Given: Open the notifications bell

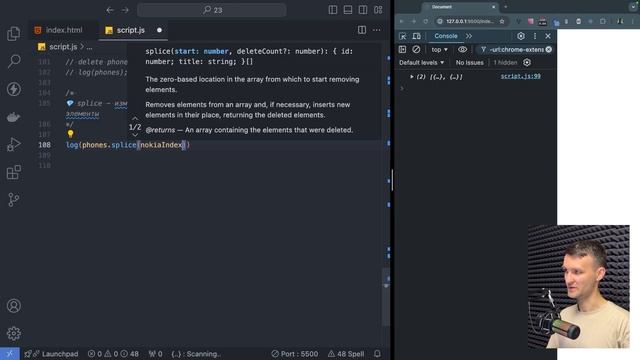Looking at the screenshot, I should (x=377, y=354).
